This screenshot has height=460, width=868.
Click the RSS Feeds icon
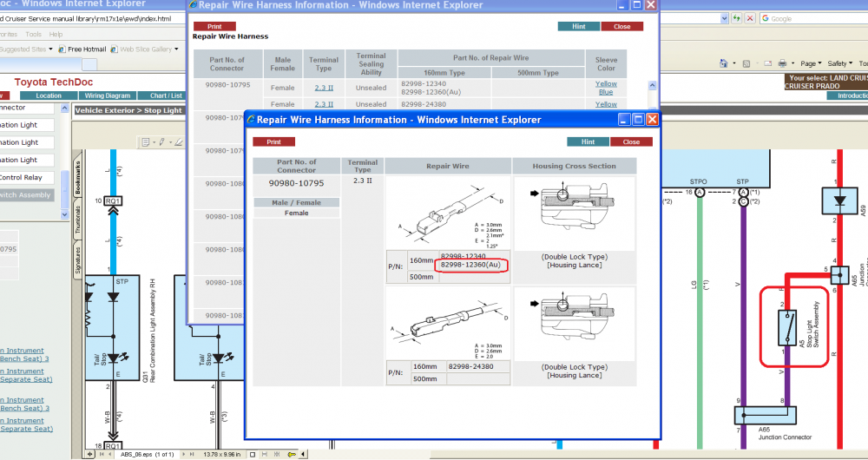(746, 63)
